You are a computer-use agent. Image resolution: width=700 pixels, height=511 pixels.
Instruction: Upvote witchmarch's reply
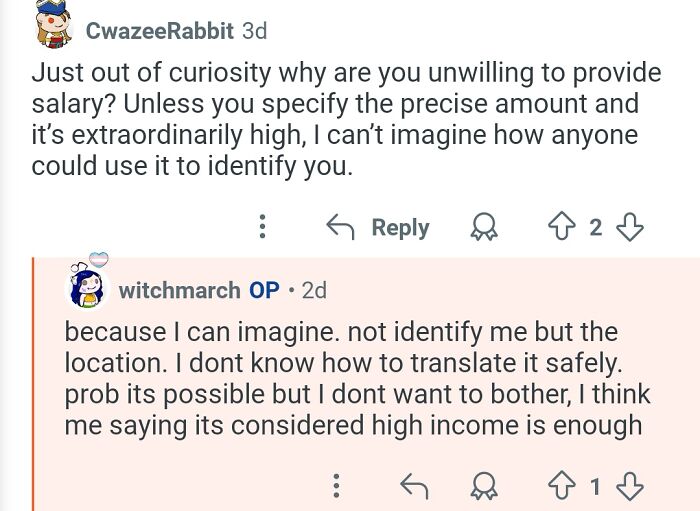[562, 486]
